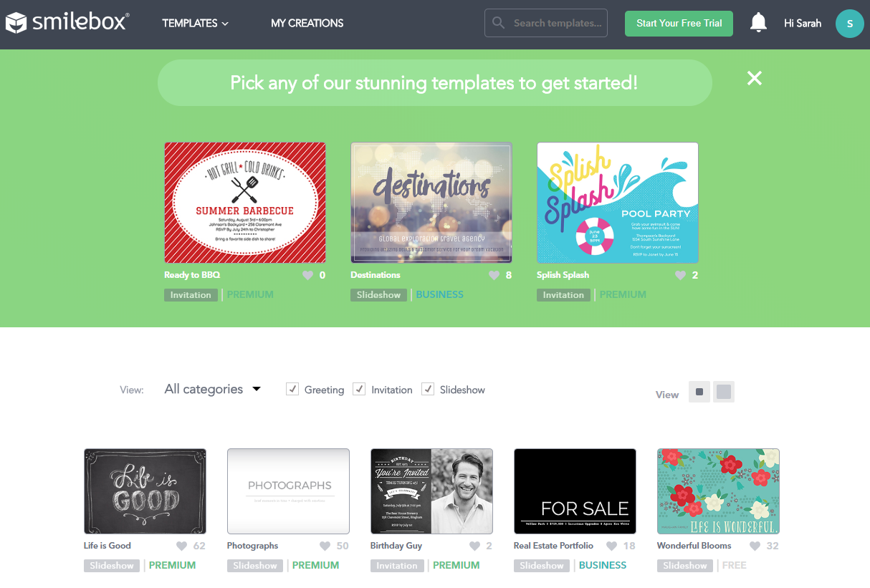
Task: Click the search magnifier icon
Action: (498, 23)
